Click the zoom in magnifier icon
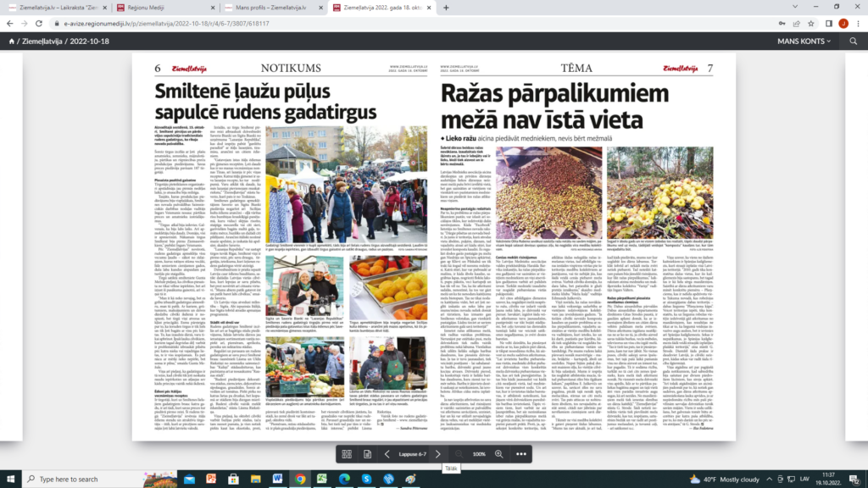This screenshot has width=868, height=488. 500,454
